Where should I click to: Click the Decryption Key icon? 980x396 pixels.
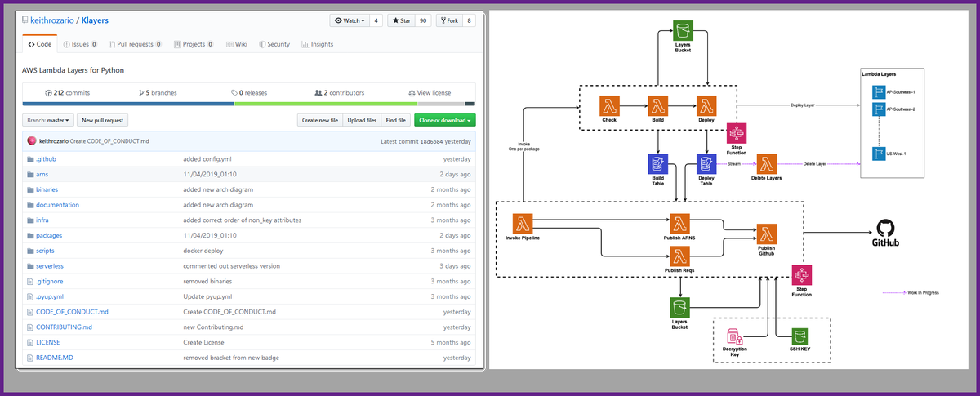coord(735,336)
